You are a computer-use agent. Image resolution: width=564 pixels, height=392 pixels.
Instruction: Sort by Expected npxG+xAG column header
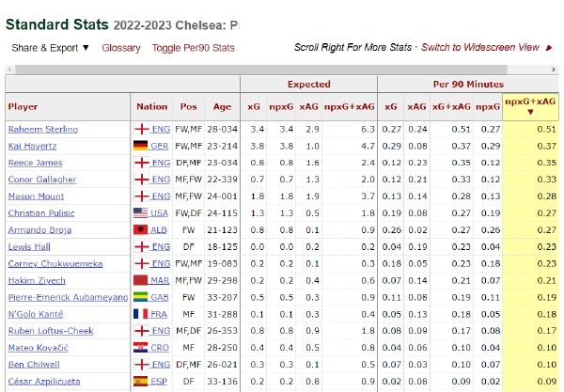coord(350,107)
